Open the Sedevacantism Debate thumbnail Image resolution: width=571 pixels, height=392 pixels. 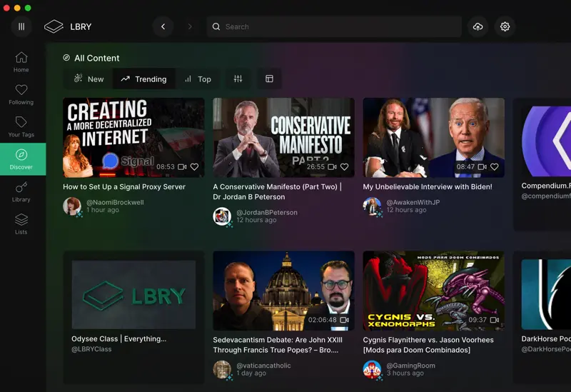[x=283, y=291]
